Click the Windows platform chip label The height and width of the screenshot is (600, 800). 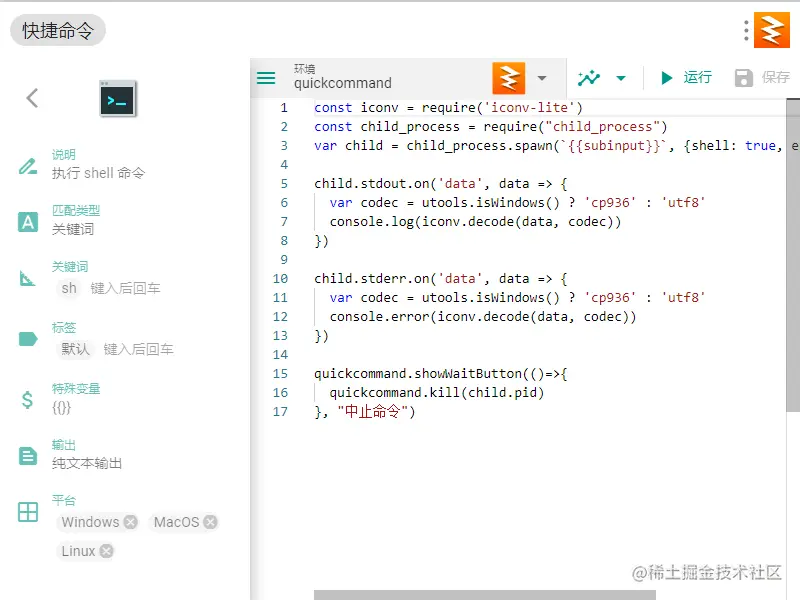click(x=90, y=522)
